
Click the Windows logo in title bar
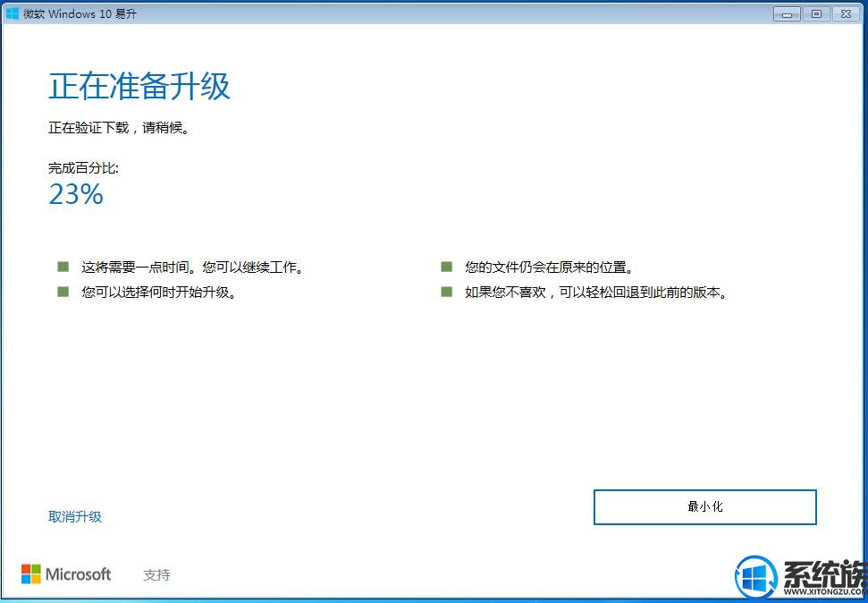[12, 13]
